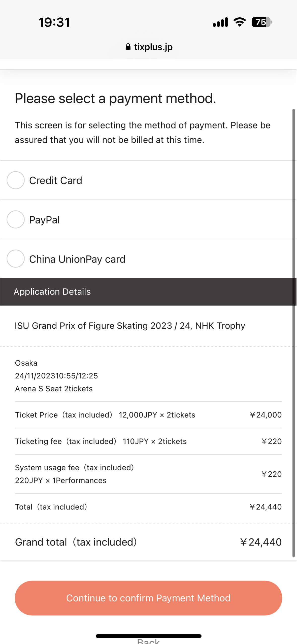This screenshot has height=644, width=297.
Task: Click the page's vertical scrollbar
Action: point(293,333)
